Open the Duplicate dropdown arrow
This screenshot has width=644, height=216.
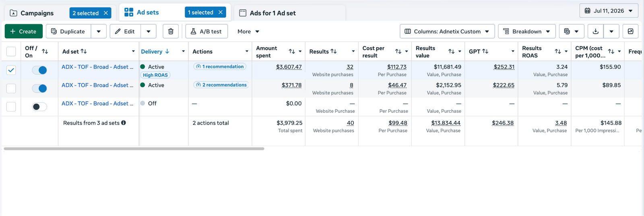[x=99, y=31]
